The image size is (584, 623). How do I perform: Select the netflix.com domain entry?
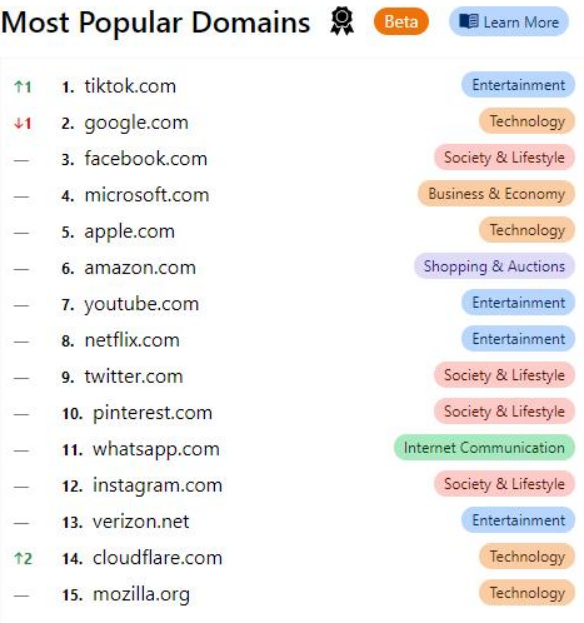click(132, 341)
